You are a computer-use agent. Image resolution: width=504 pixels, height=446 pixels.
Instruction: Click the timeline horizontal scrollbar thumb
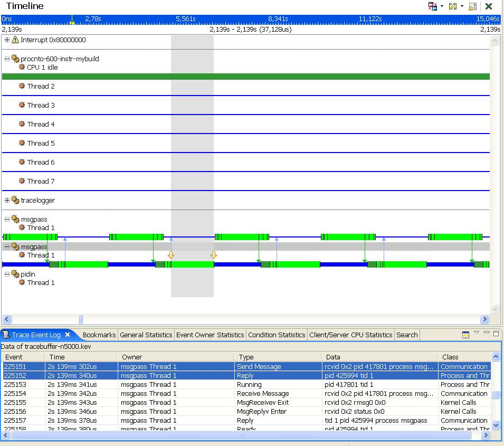tap(81, 319)
